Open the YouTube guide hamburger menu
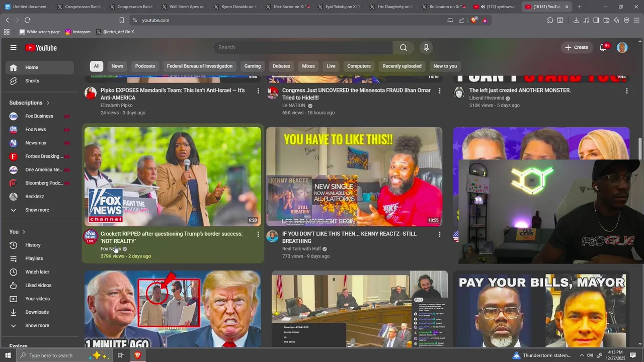This screenshot has width=644, height=362. pyautogui.click(x=13, y=48)
